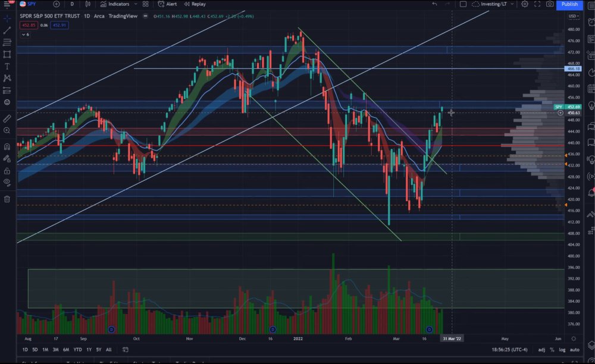Start bar Replay mode
The image size is (595, 364).
pyautogui.click(x=195, y=4)
